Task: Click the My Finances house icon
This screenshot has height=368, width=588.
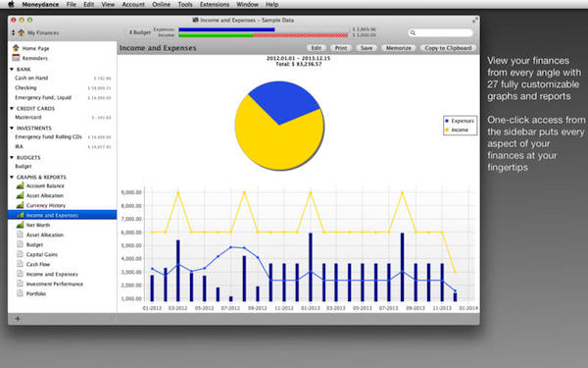Action: (22, 32)
